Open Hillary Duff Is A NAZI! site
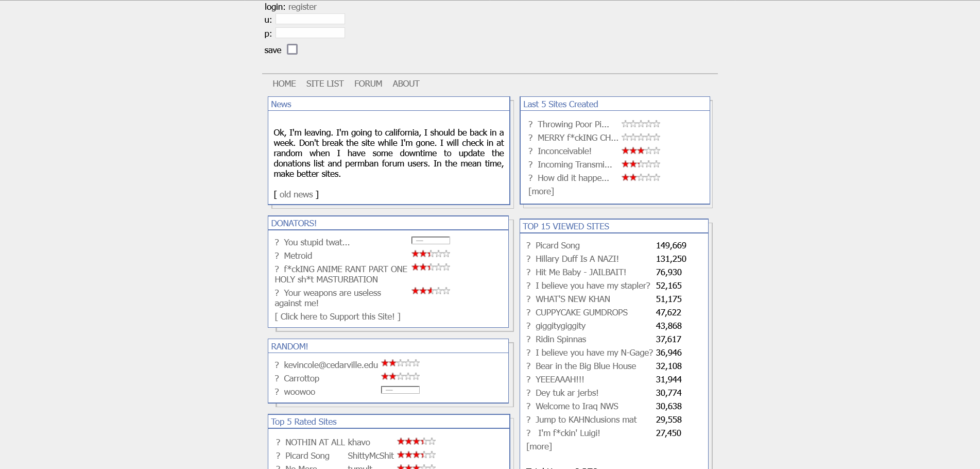The width and height of the screenshot is (980, 469). click(577, 259)
